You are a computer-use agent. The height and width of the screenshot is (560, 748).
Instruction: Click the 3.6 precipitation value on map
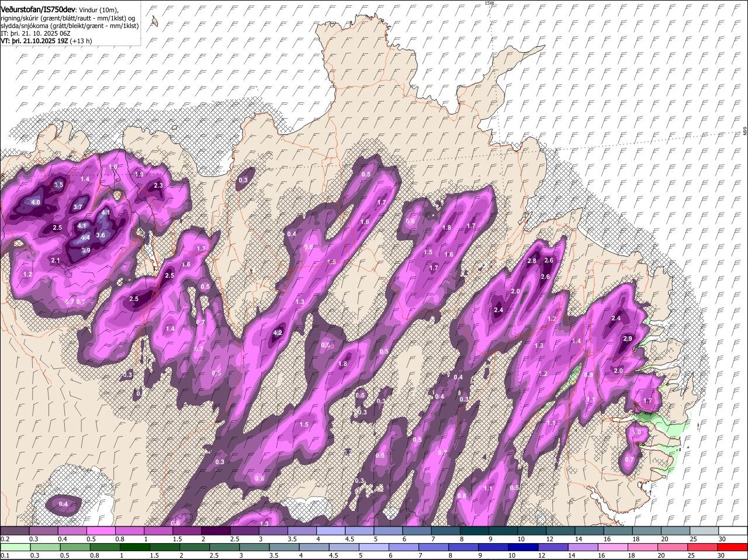pyautogui.click(x=101, y=236)
